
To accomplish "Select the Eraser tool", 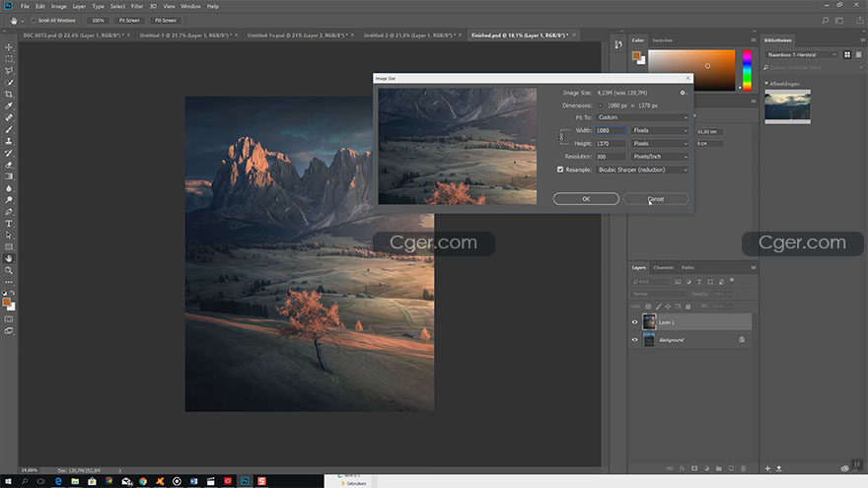I will pyautogui.click(x=9, y=165).
